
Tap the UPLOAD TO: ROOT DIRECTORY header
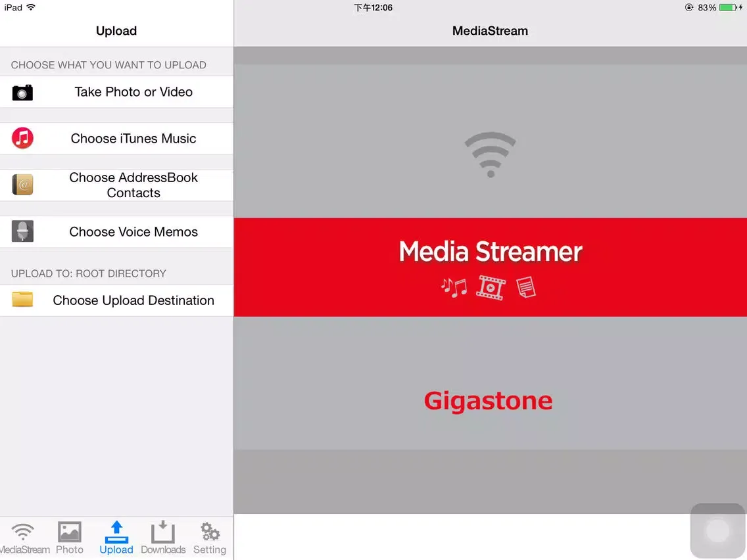click(89, 273)
